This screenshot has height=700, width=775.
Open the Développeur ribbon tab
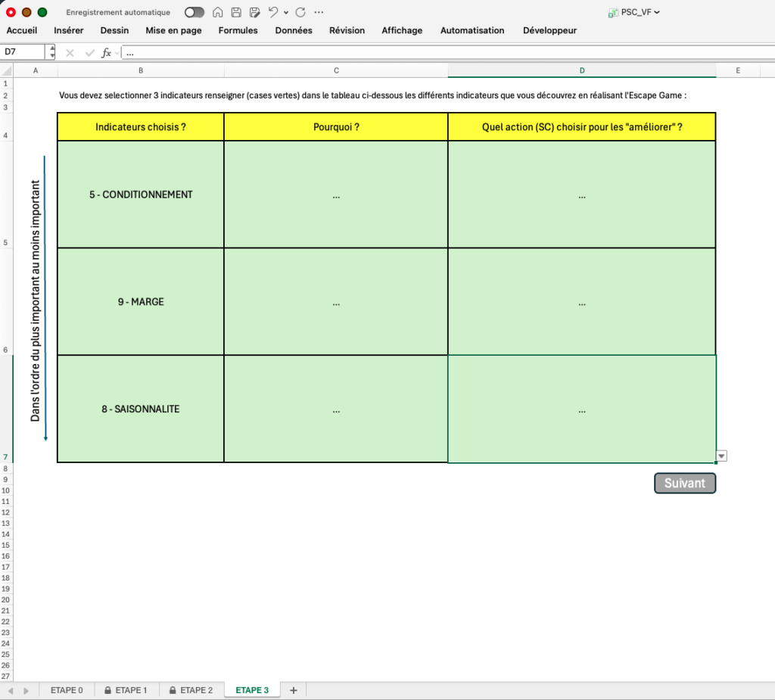pos(549,30)
